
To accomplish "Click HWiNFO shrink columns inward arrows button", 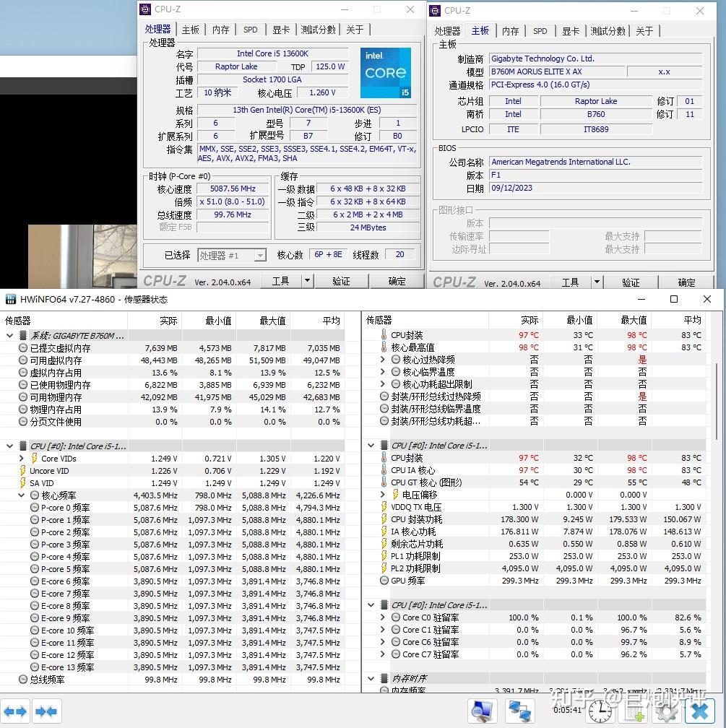I will click(x=46, y=711).
